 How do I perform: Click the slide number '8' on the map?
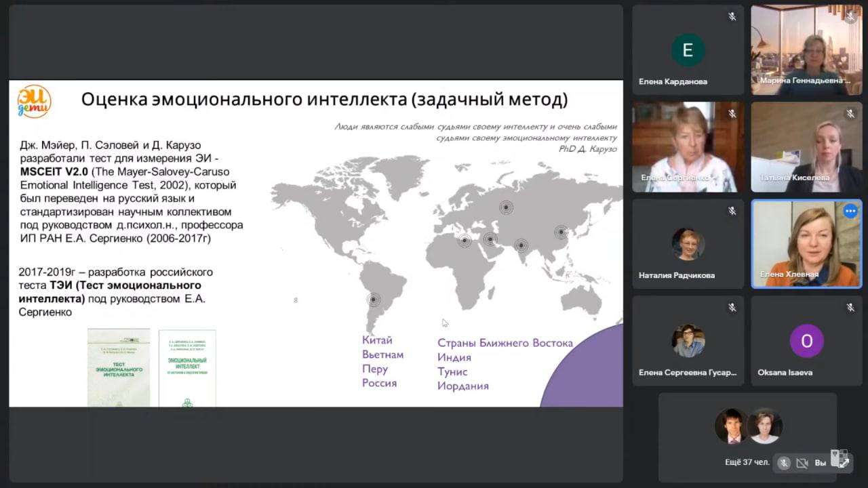tap(296, 300)
